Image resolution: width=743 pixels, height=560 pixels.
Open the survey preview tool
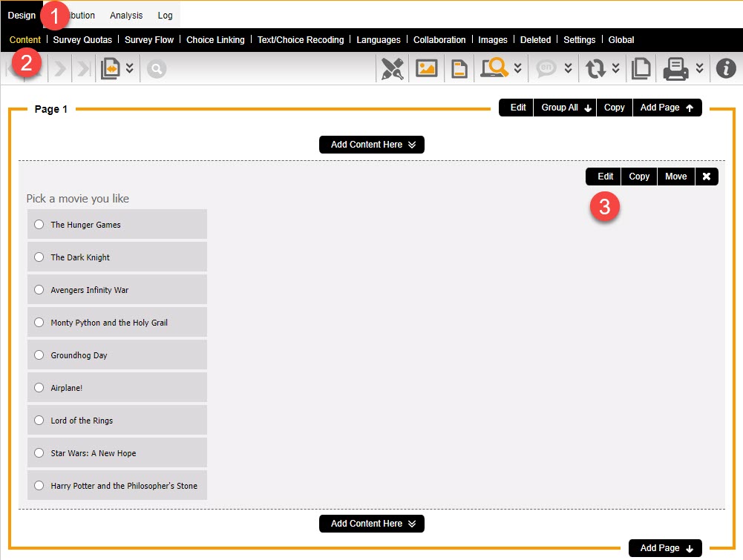point(493,67)
